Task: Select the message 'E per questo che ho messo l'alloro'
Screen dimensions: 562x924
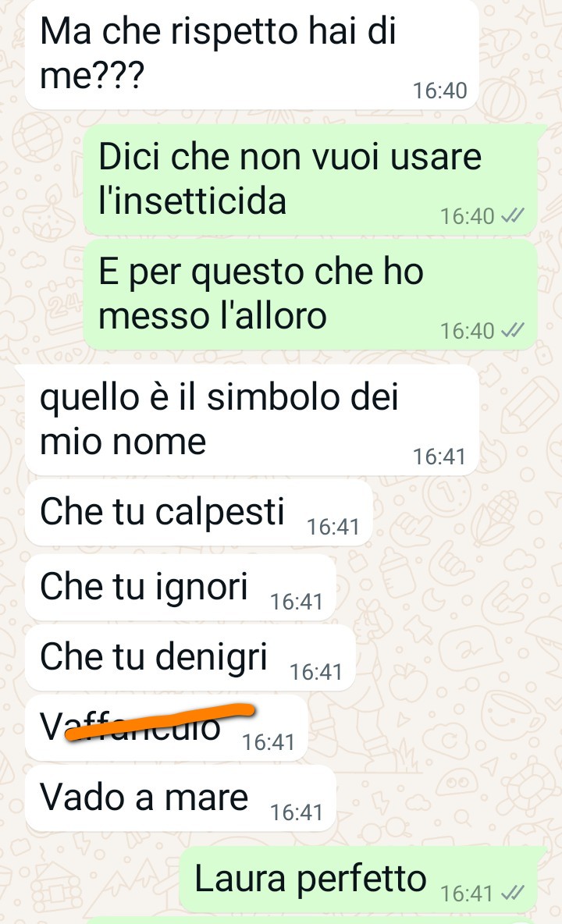Action: pyautogui.click(x=311, y=294)
